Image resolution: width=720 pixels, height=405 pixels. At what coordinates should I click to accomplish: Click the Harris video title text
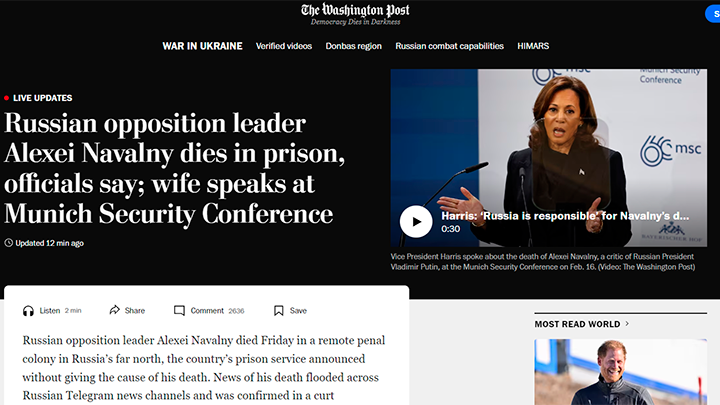(x=565, y=216)
